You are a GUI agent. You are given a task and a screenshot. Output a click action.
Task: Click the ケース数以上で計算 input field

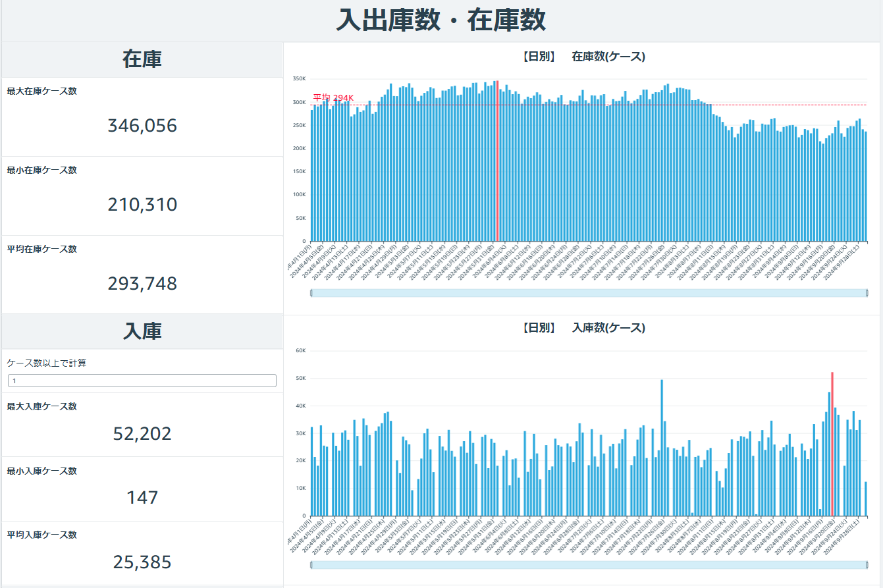142,381
